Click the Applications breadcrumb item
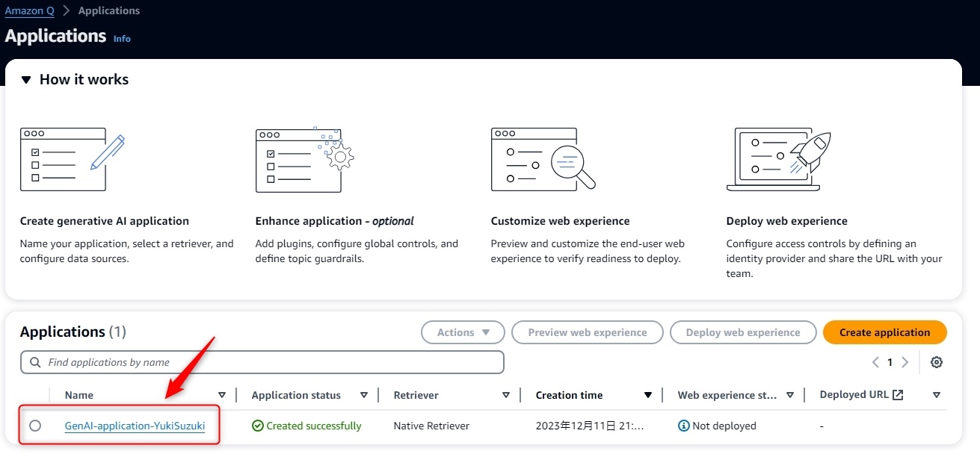980x457 pixels. (x=109, y=10)
